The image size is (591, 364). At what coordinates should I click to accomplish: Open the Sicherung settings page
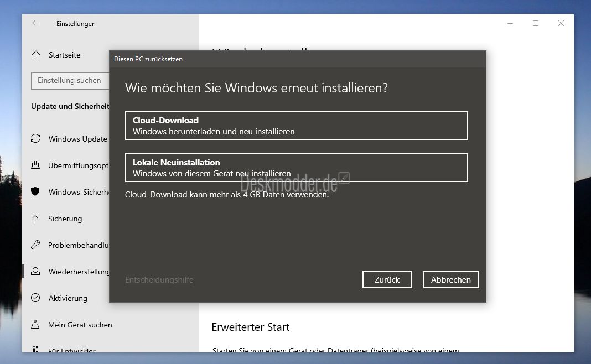65,219
